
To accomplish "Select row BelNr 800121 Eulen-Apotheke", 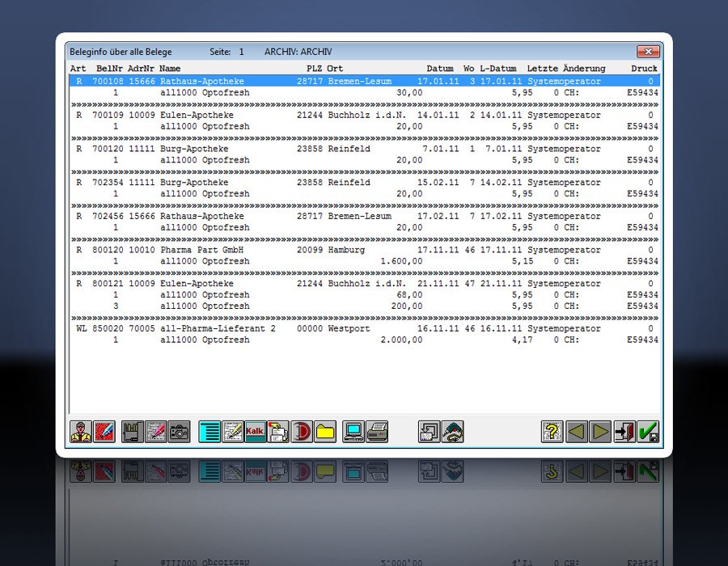I will click(365, 284).
